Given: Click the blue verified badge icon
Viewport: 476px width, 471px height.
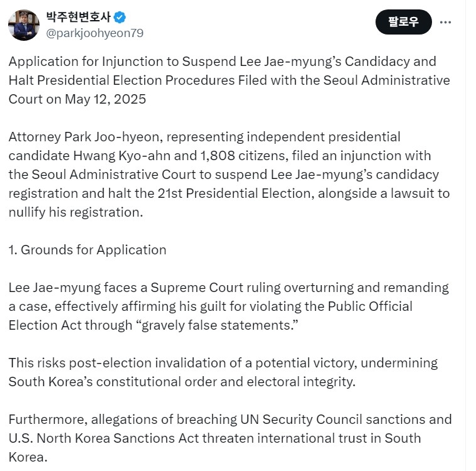Looking at the screenshot, I should point(119,18).
